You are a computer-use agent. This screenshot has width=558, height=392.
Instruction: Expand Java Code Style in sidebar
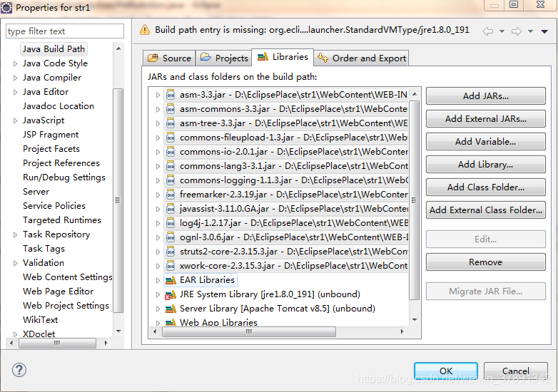15,63
